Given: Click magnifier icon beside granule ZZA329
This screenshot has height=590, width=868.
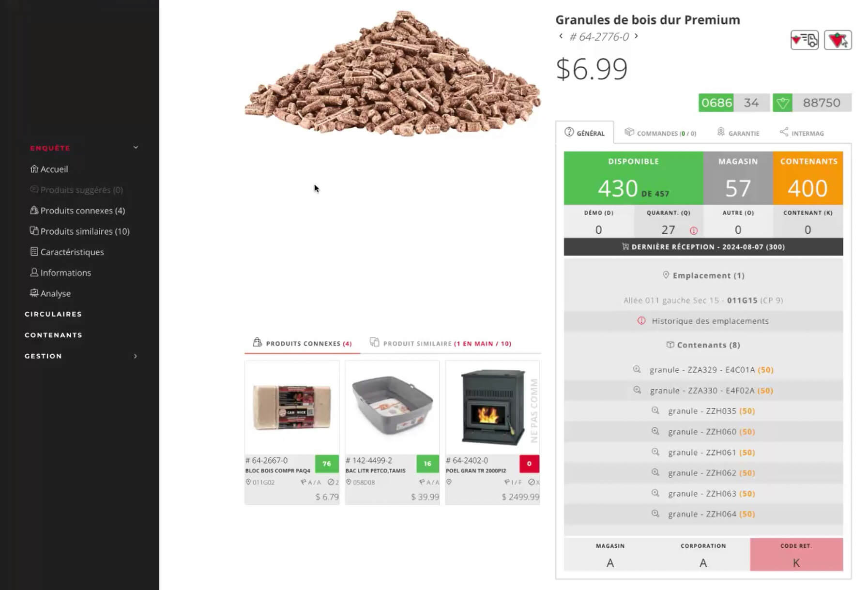Looking at the screenshot, I should [637, 369].
